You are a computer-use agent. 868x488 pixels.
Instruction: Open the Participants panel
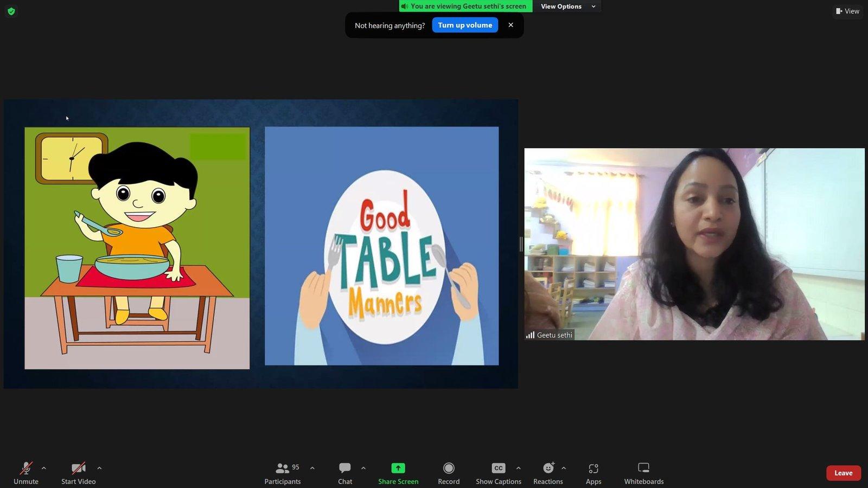click(283, 473)
